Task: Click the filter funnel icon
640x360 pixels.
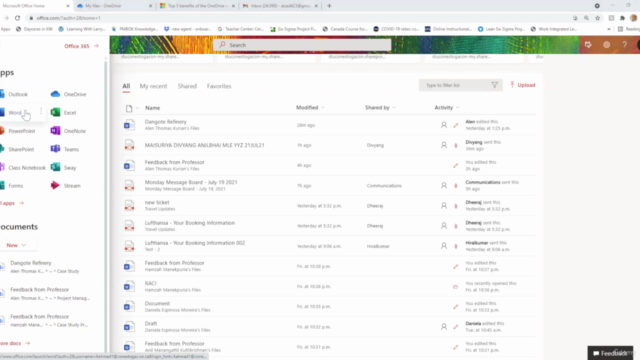Action: (x=494, y=85)
